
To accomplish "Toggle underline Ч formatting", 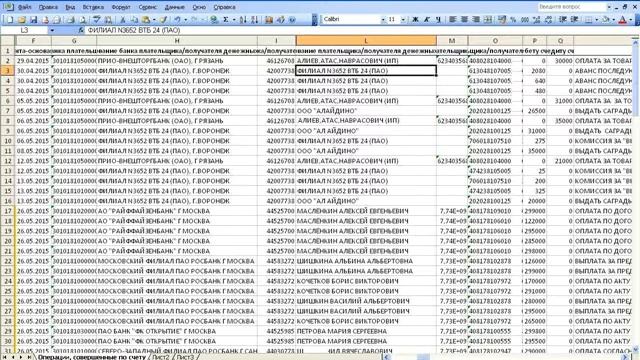I will coord(438,20).
